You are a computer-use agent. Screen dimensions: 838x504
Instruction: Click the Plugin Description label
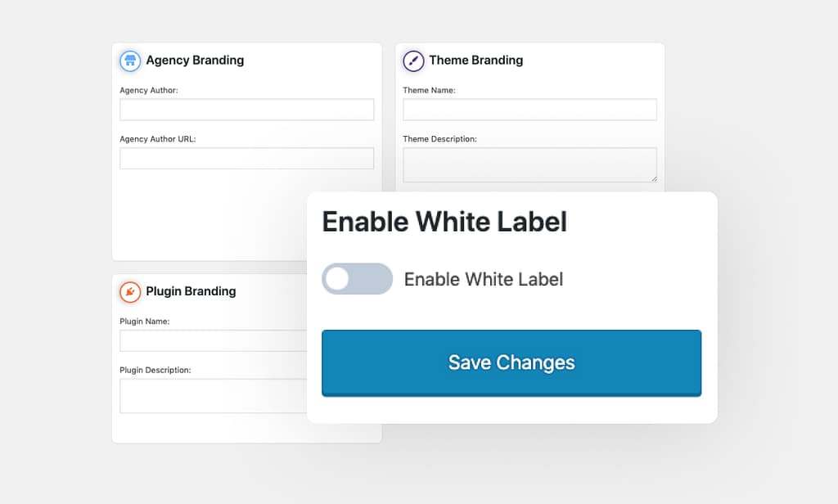[155, 370]
